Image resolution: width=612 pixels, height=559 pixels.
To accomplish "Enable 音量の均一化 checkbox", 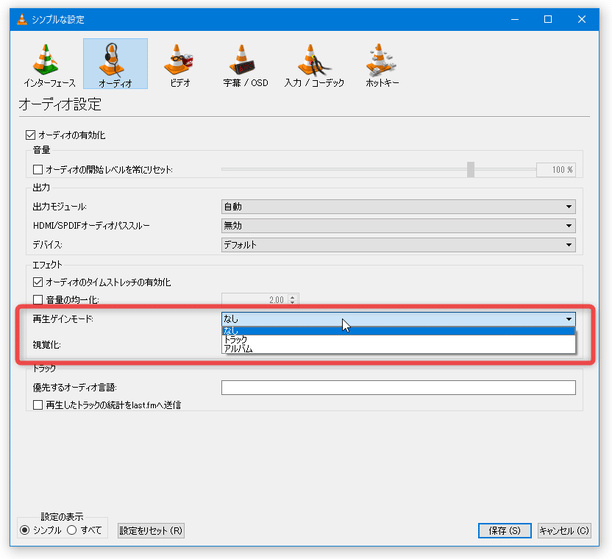I will [39, 299].
